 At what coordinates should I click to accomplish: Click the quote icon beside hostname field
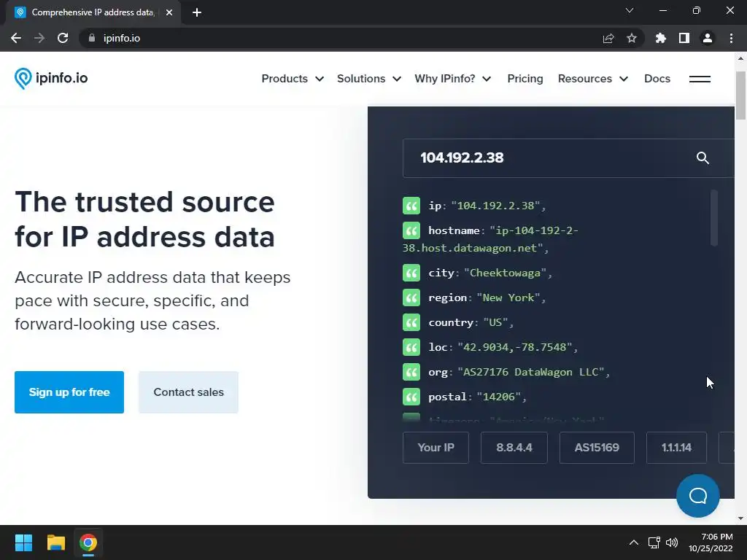coord(411,230)
